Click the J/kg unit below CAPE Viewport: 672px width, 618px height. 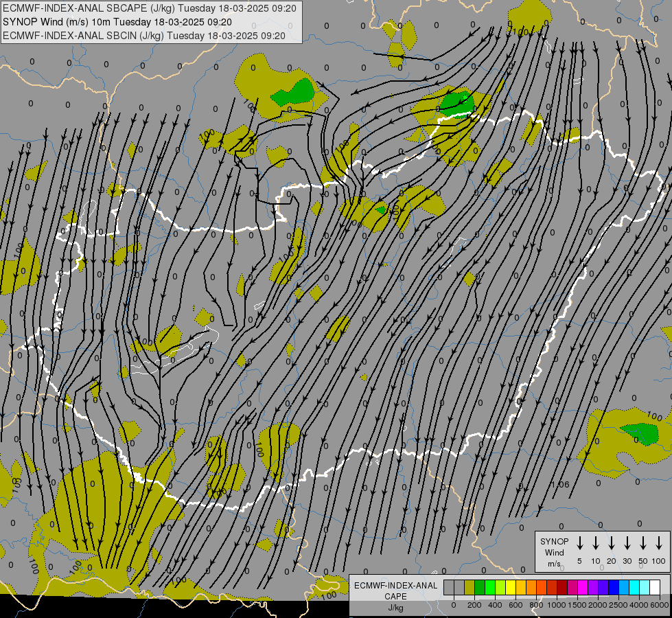coord(395,608)
